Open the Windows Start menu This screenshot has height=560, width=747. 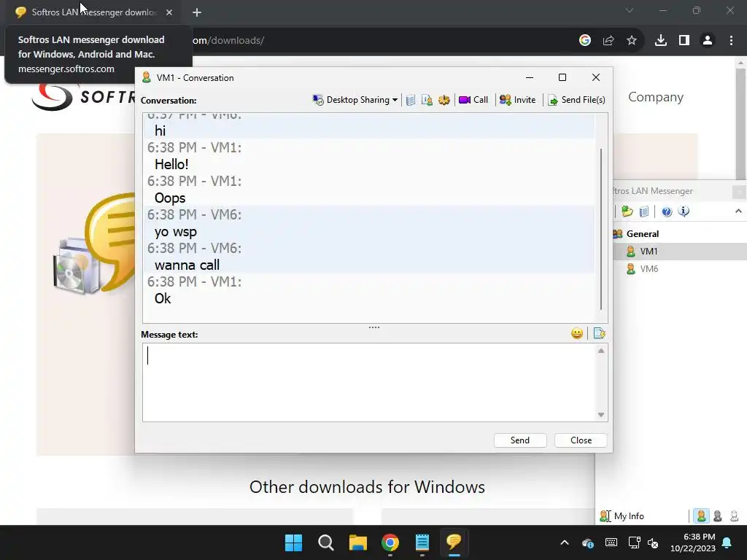click(293, 542)
